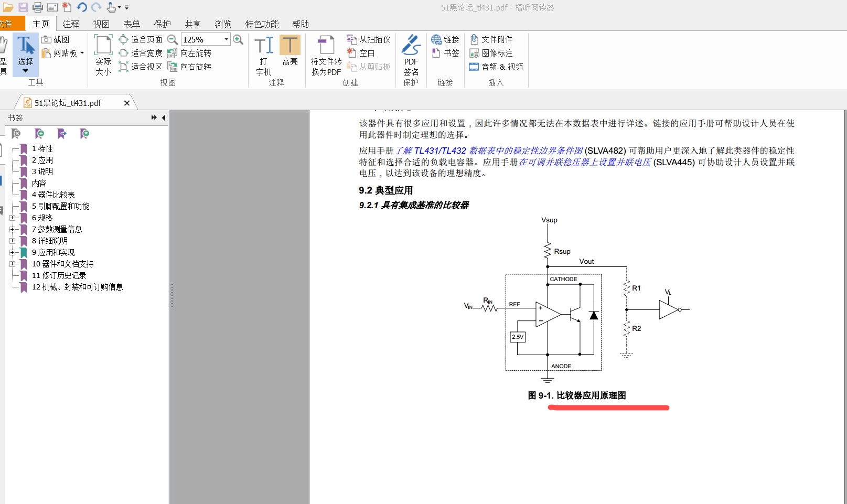Click the Save disk icon
Screen dimensions: 847x504
click(x=23, y=7)
